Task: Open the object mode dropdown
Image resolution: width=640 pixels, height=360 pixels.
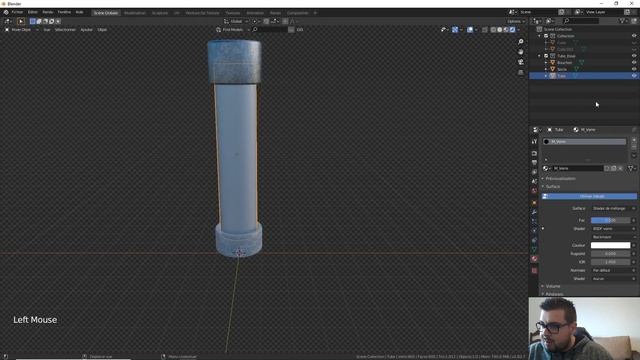Action: point(21,30)
